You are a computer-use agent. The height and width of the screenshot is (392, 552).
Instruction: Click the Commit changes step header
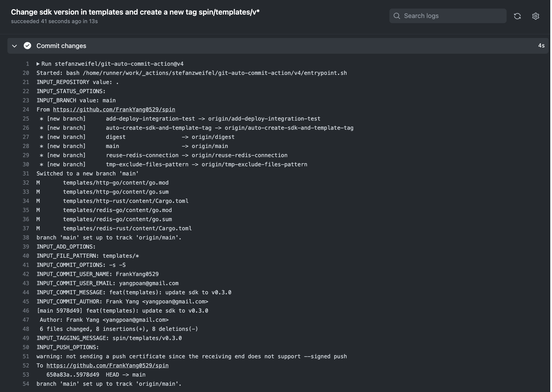pos(61,46)
